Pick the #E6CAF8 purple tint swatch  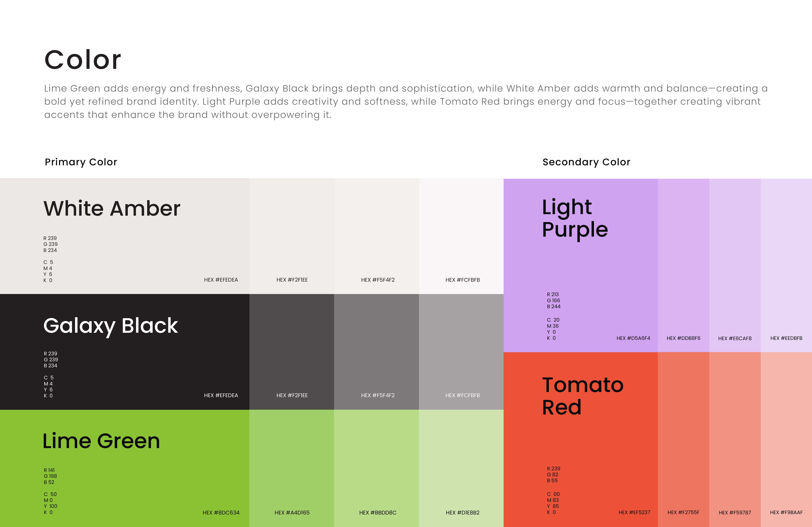[x=735, y=265]
